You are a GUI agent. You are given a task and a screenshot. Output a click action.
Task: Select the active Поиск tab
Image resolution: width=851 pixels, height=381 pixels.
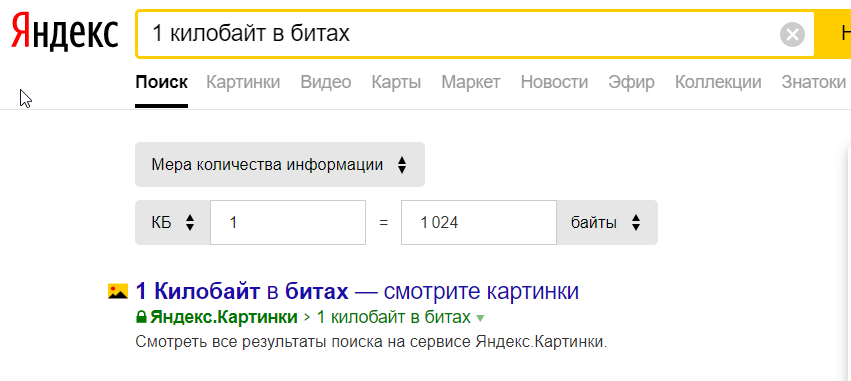point(161,82)
